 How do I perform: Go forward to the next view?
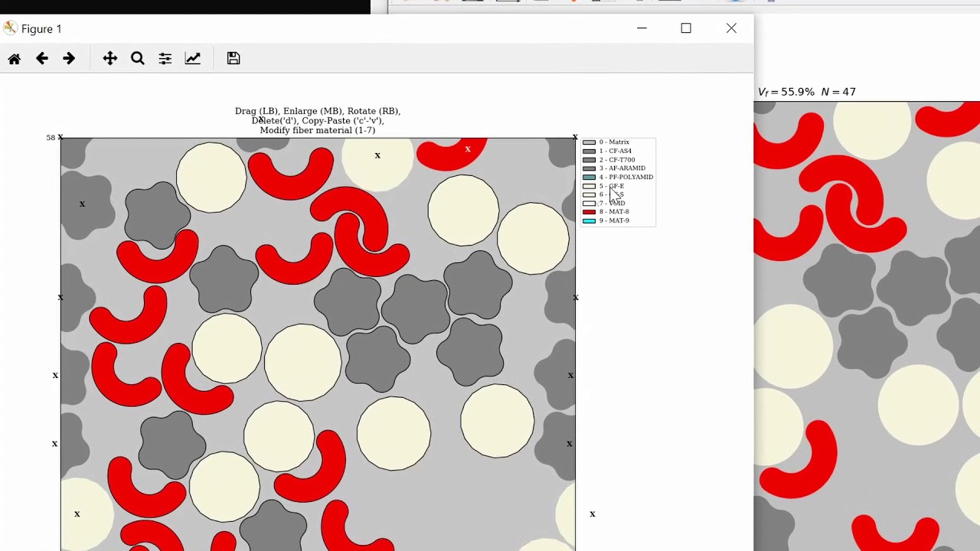coord(69,59)
